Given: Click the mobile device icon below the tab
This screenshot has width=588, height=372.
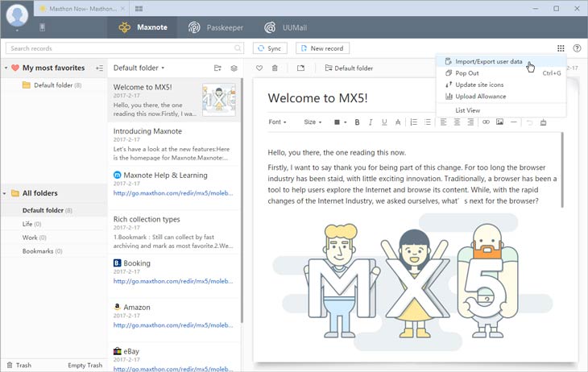Looking at the screenshot, I should (43, 27).
